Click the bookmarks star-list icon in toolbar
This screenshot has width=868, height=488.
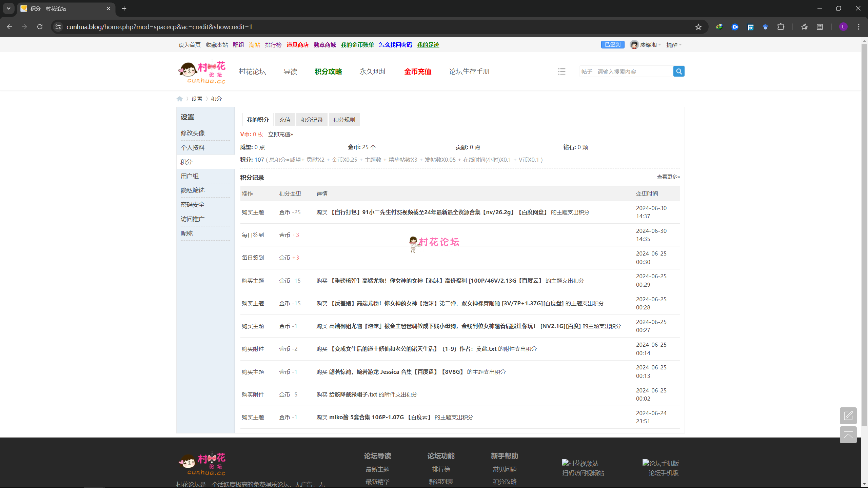[x=804, y=27]
